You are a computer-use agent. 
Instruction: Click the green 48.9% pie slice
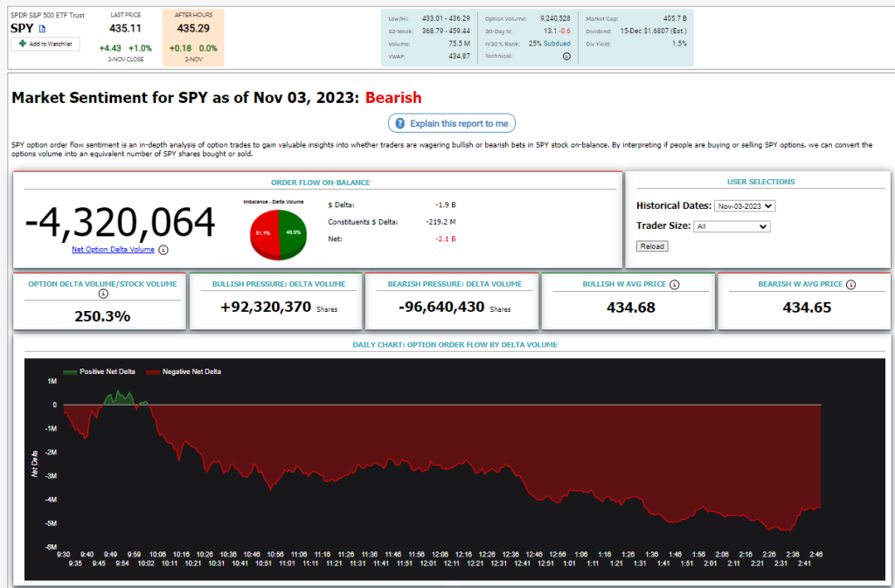tap(293, 234)
